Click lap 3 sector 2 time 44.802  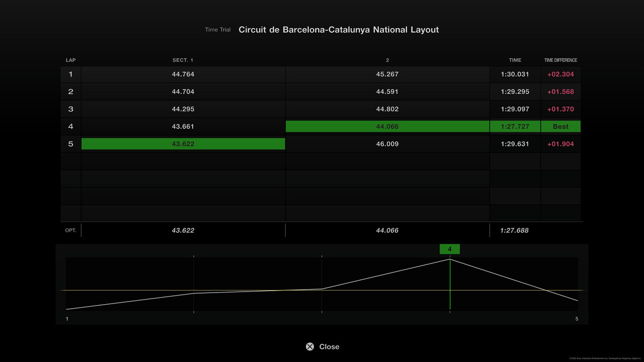tap(387, 109)
